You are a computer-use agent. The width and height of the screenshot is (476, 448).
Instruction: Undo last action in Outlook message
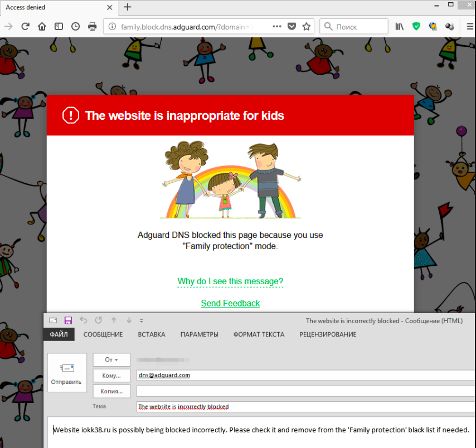pyautogui.click(x=84, y=320)
